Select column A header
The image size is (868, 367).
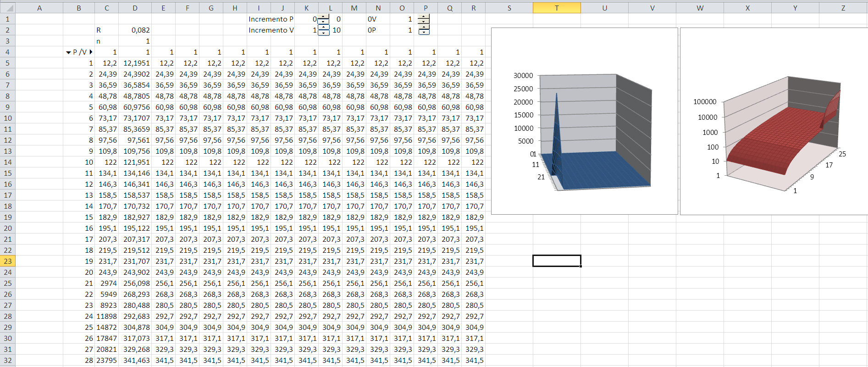coord(39,8)
